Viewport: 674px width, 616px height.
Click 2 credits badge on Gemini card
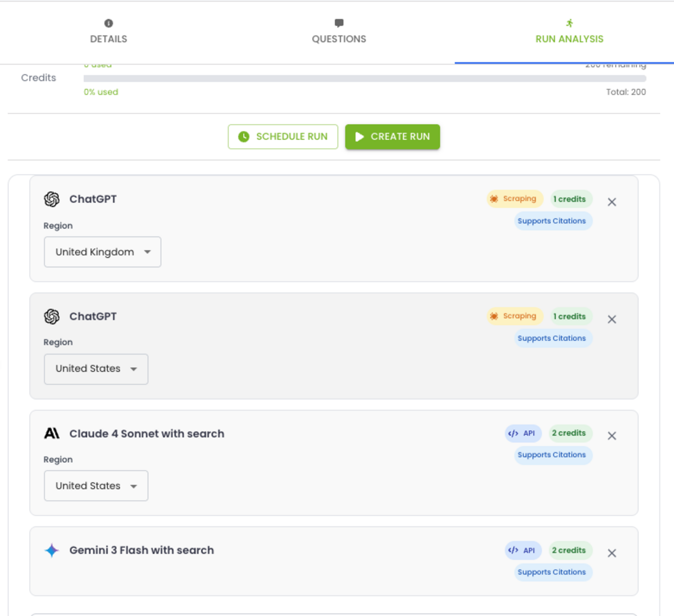pos(570,550)
